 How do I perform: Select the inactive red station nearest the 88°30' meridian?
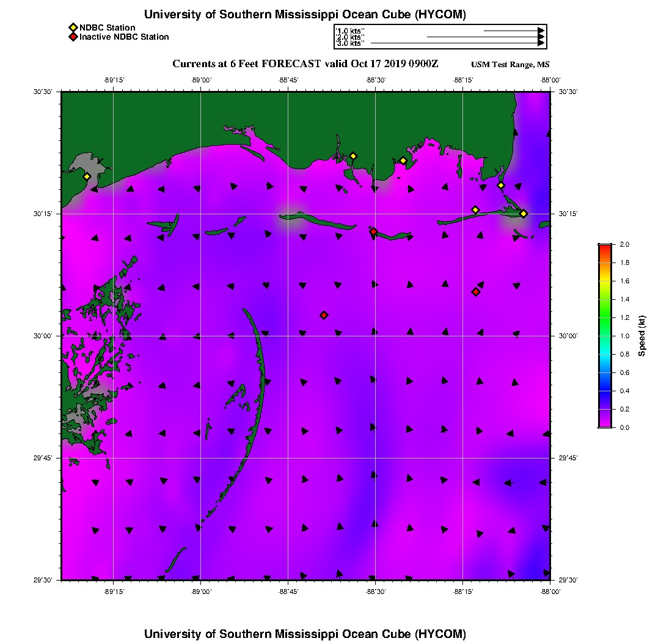coord(374,231)
